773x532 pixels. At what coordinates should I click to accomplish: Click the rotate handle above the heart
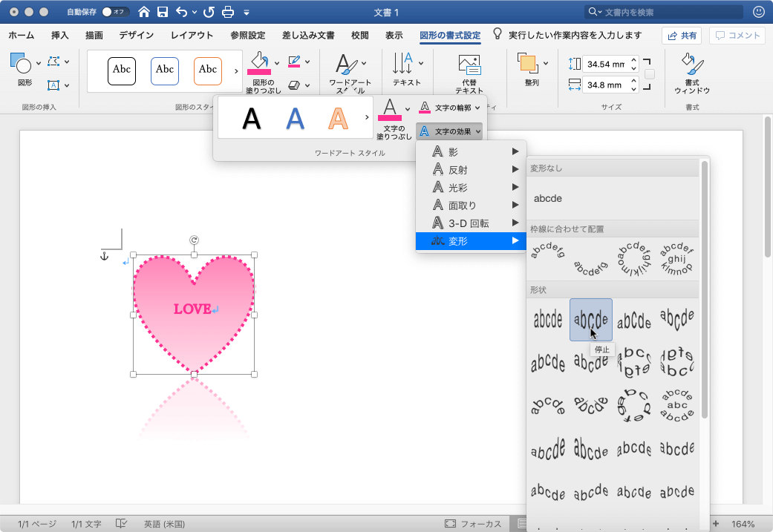[x=195, y=240]
